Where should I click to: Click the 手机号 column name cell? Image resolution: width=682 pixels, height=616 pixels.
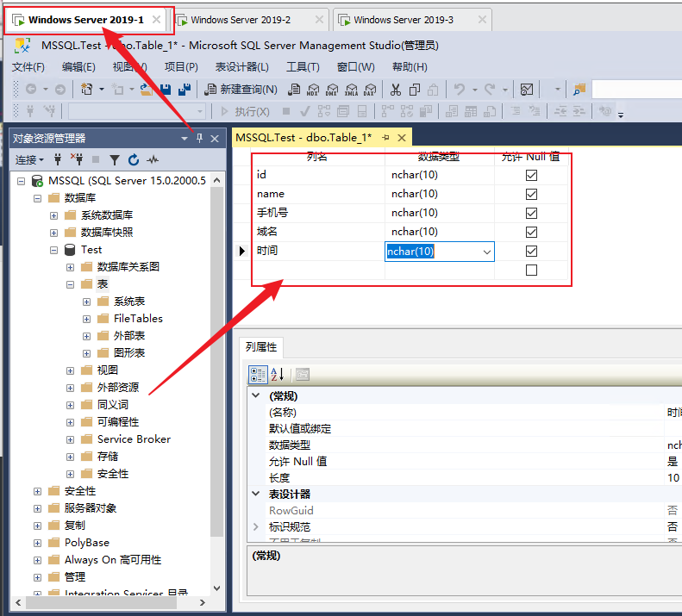(x=318, y=213)
